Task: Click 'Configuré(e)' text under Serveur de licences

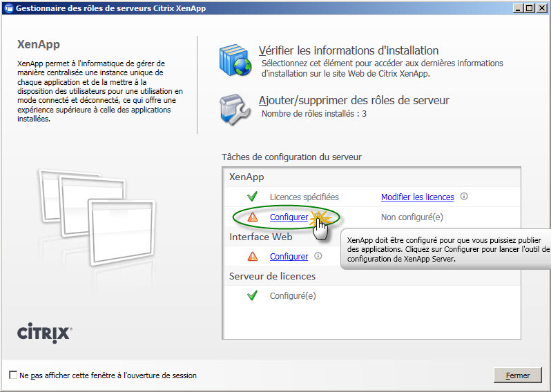Action: click(x=293, y=296)
